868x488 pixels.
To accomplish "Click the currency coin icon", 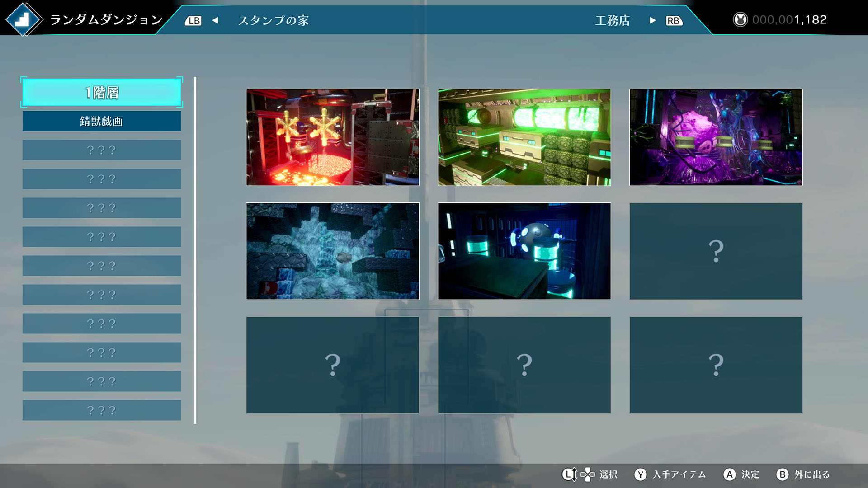I will (740, 20).
